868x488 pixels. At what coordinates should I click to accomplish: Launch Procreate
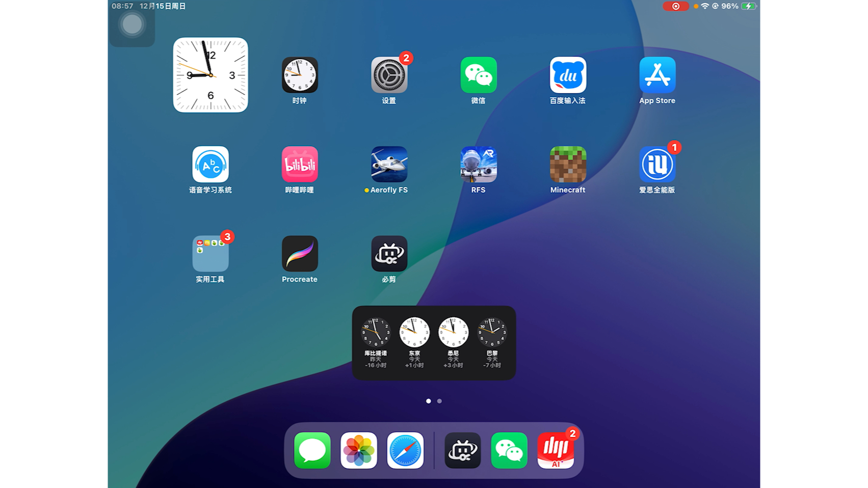coord(300,254)
